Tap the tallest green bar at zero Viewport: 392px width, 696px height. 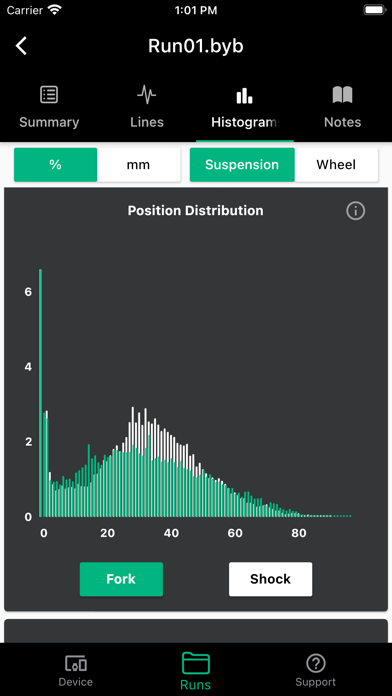pyautogui.click(x=40, y=393)
